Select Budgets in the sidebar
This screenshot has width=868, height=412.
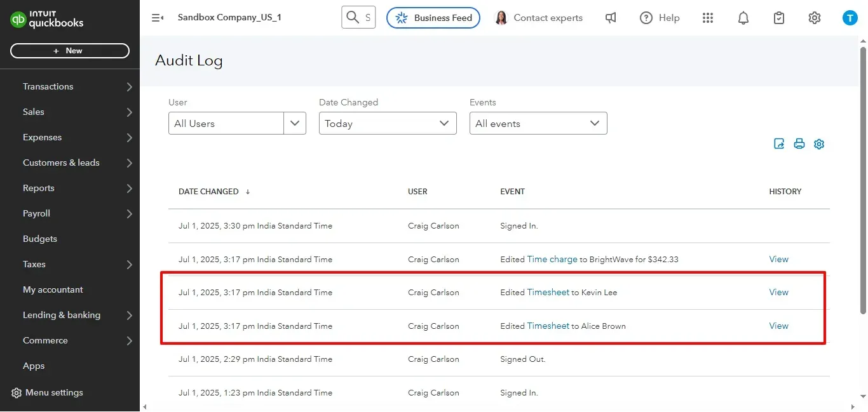tap(40, 239)
